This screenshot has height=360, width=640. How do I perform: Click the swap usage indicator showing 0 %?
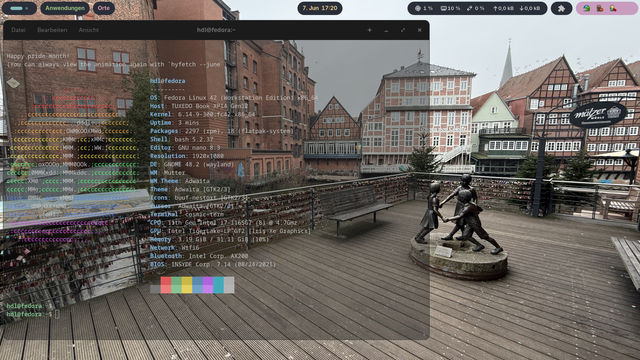[x=476, y=8]
